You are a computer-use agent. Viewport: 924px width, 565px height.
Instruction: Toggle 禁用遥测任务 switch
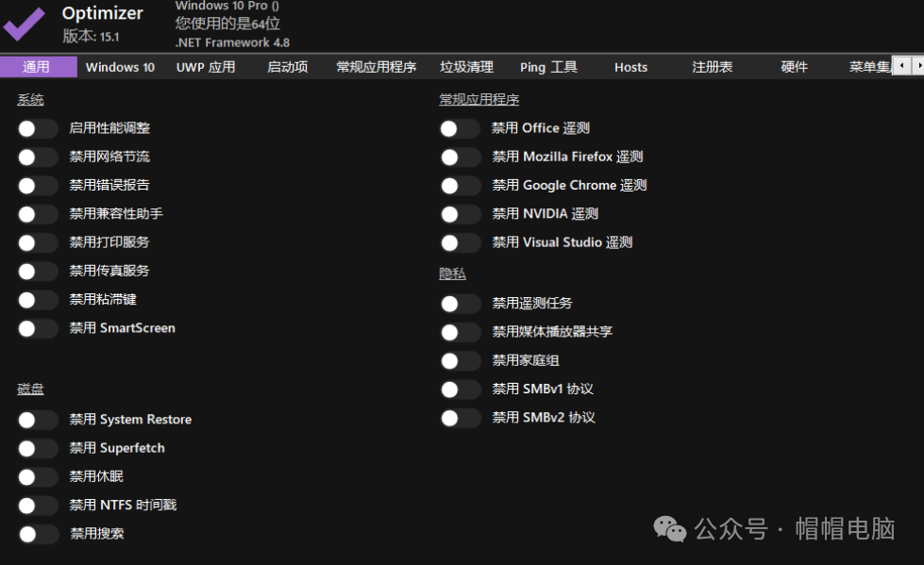click(x=461, y=304)
